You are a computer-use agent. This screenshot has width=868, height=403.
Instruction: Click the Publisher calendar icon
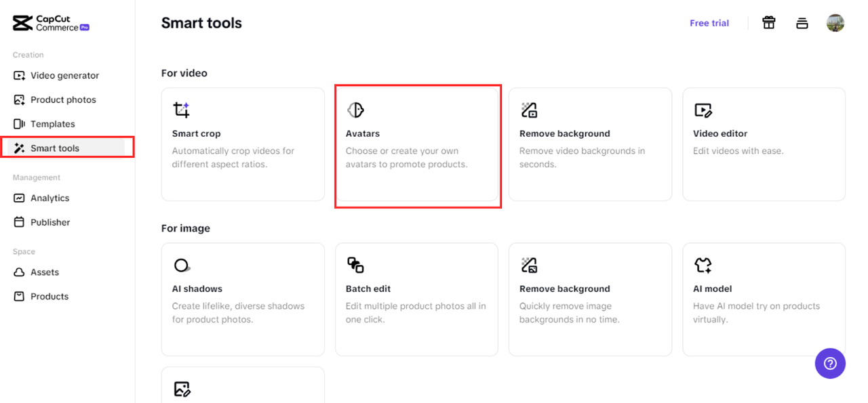[x=19, y=222]
